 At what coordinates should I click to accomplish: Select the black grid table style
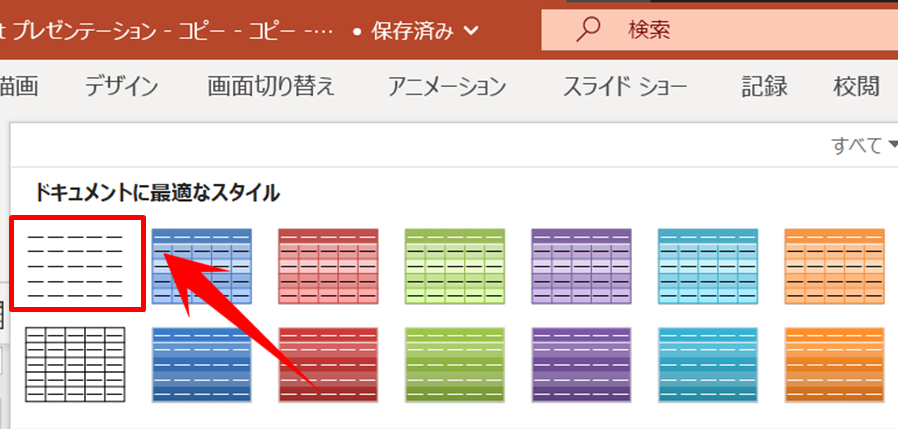[x=76, y=364]
